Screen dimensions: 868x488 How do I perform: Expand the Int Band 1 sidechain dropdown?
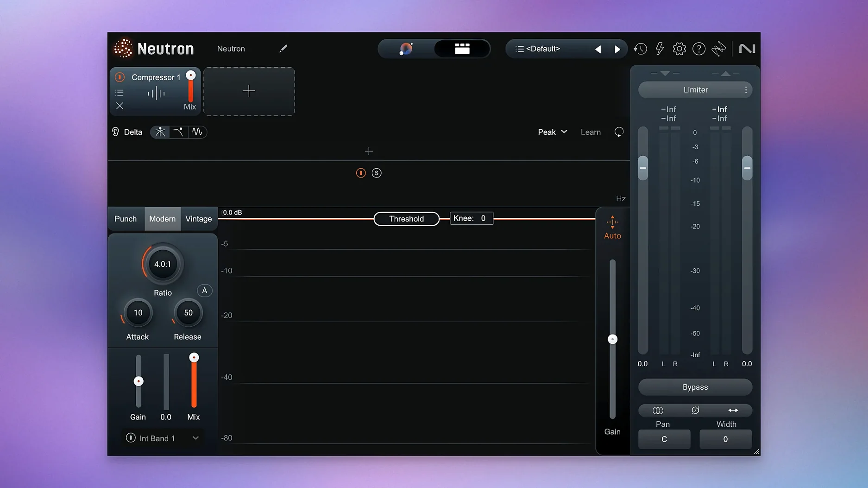pos(195,438)
